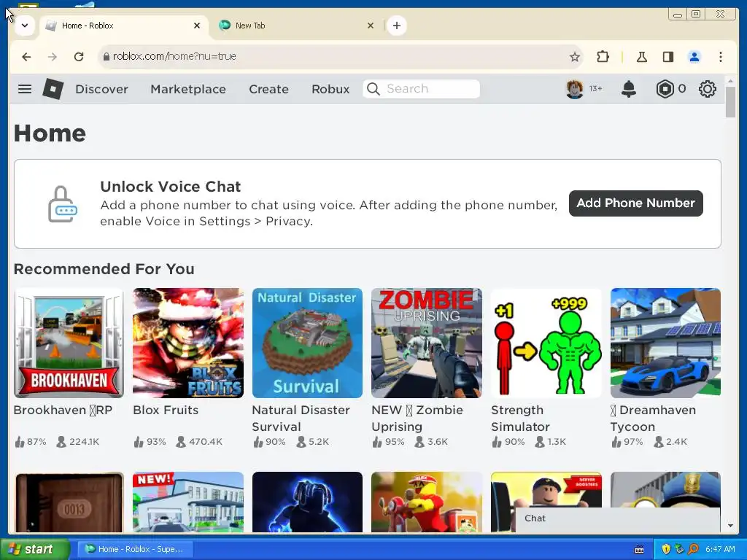This screenshot has width=747, height=560.
Task: Click the magnifier system tray icon
Action: coord(693,549)
